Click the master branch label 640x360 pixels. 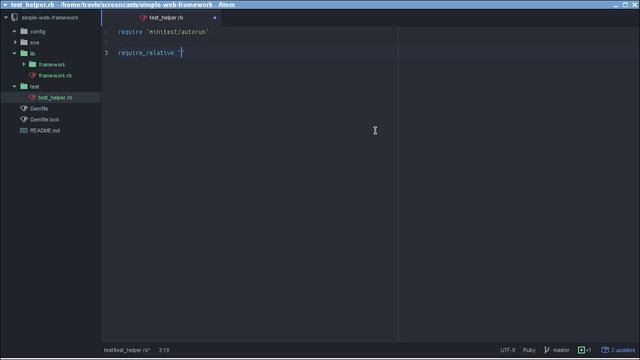click(x=561, y=350)
